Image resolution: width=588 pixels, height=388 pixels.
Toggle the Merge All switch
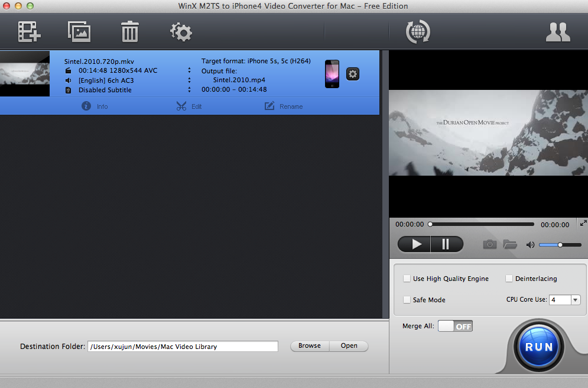tap(455, 326)
